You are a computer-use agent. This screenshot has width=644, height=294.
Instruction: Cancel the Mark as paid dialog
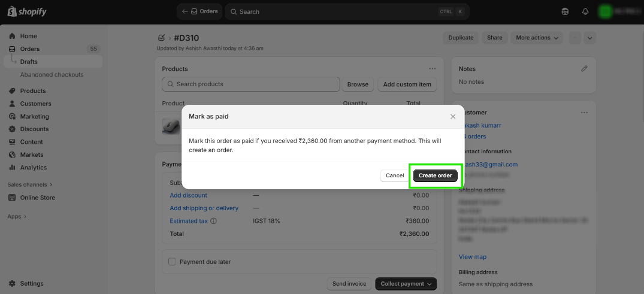pos(395,175)
